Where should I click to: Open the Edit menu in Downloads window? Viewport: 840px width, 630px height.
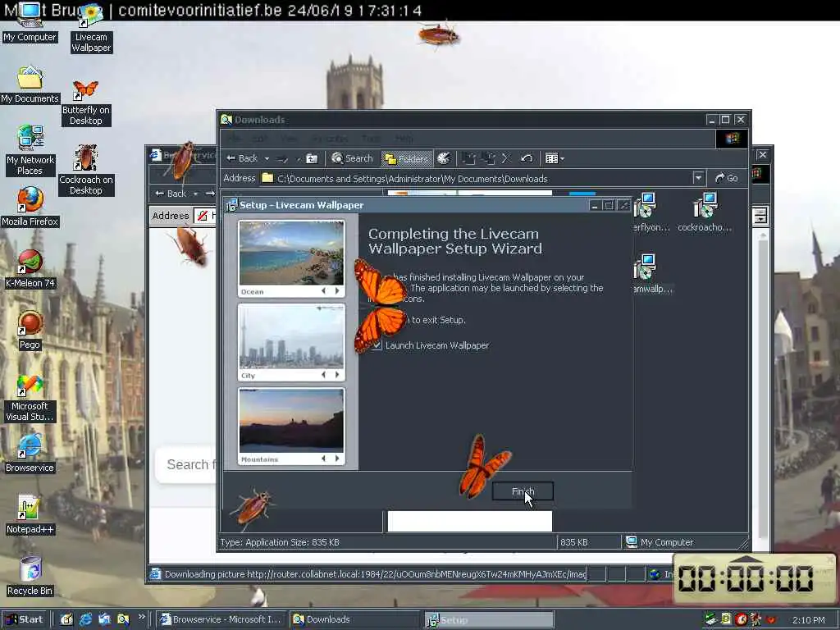tap(260, 139)
